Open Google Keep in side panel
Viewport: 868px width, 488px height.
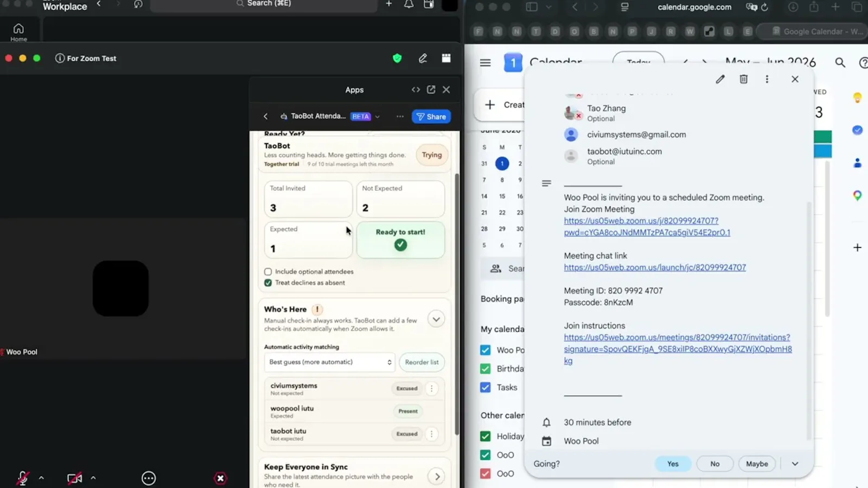(857, 98)
